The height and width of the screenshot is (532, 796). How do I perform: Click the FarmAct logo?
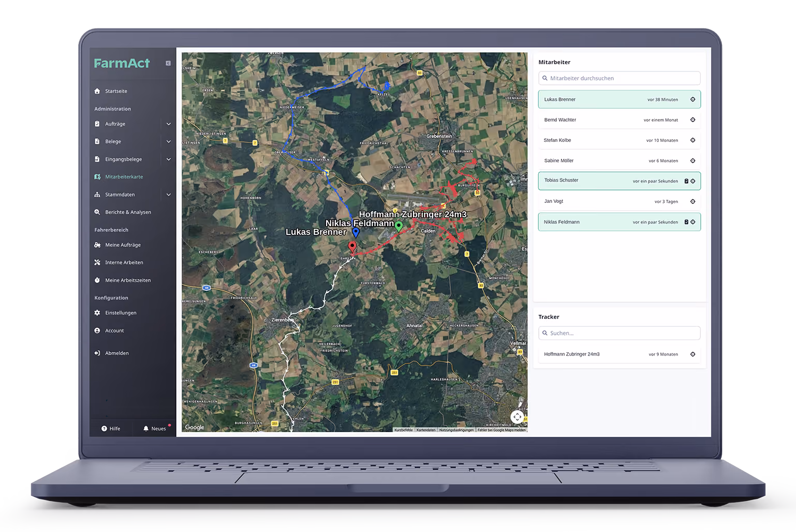tap(122, 63)
